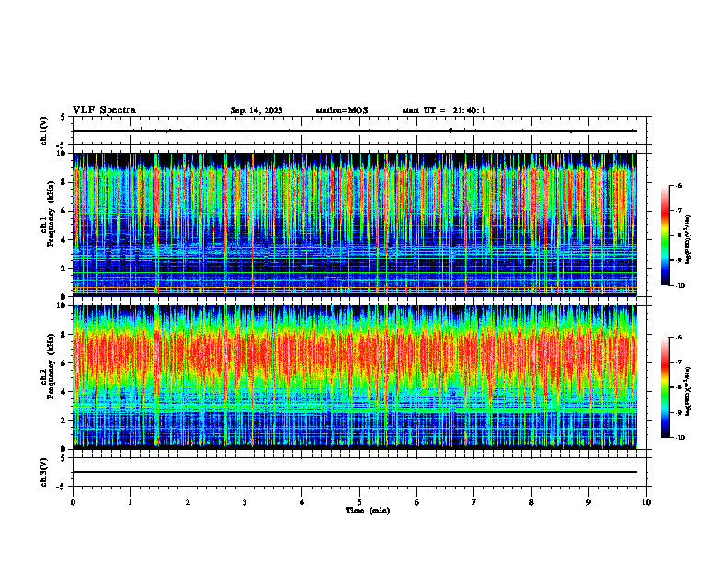The image size is (728, 563).
Task: Click the '2' tick on ch.2 frequency axis
Action: 65,420
